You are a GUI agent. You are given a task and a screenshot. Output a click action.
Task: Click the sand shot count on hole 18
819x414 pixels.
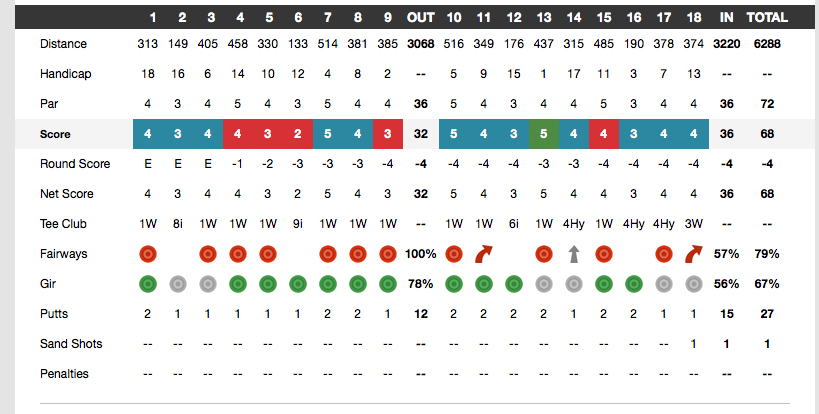pos(693,344)
